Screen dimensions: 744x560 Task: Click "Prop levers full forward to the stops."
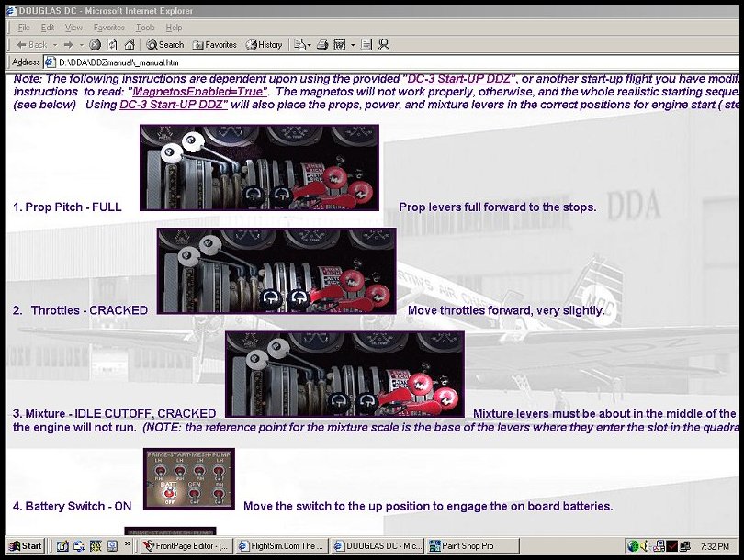[x=497, y=207]
